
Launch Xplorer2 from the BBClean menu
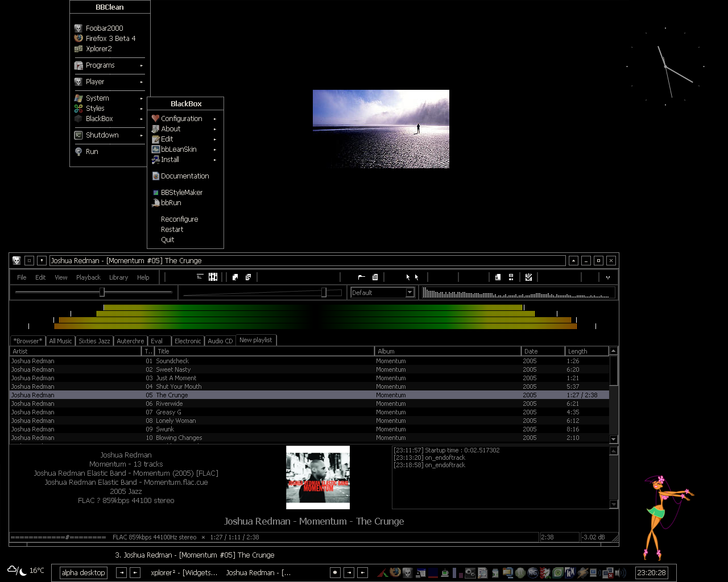click(109, 48)
